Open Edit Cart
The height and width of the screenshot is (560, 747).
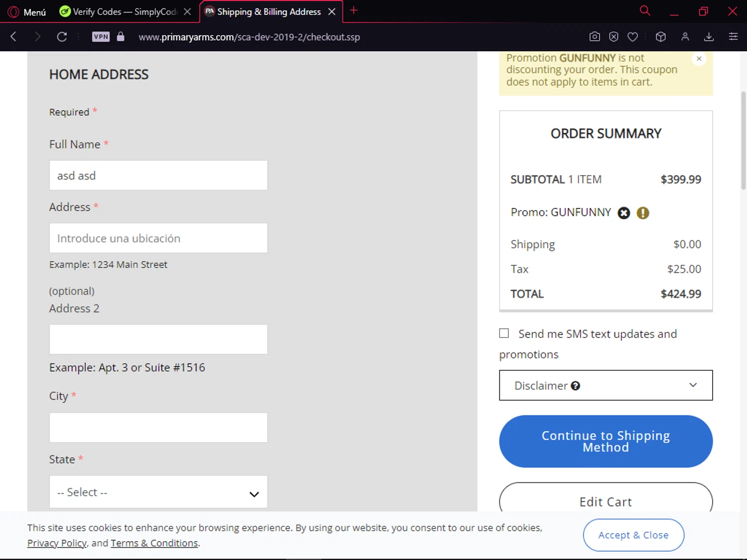[606, 498]
